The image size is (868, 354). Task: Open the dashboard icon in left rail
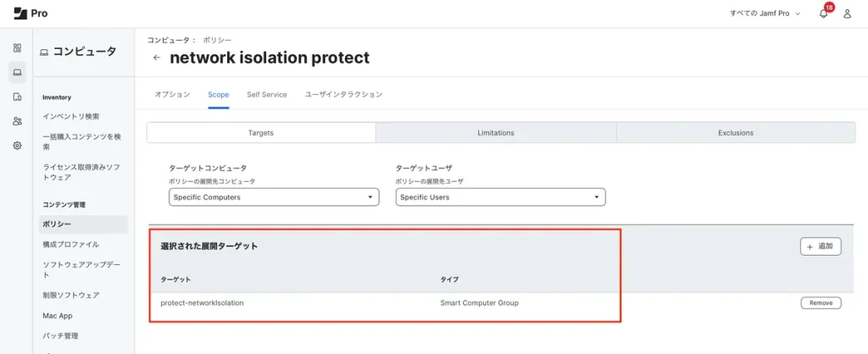17,48
